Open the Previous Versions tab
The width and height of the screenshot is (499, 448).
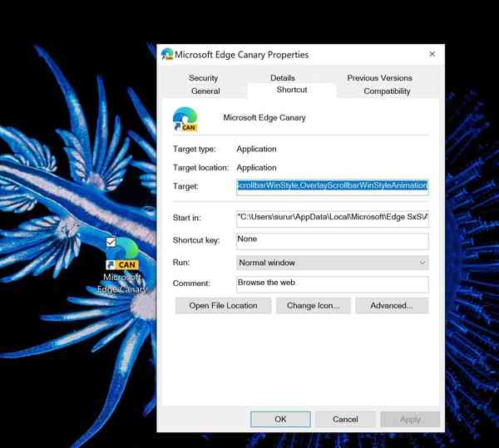(x=379, y=78)
